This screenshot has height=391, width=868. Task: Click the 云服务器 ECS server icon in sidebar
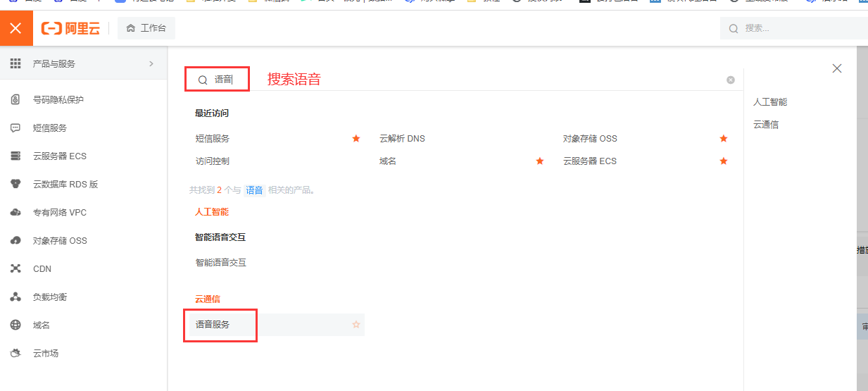15,156
